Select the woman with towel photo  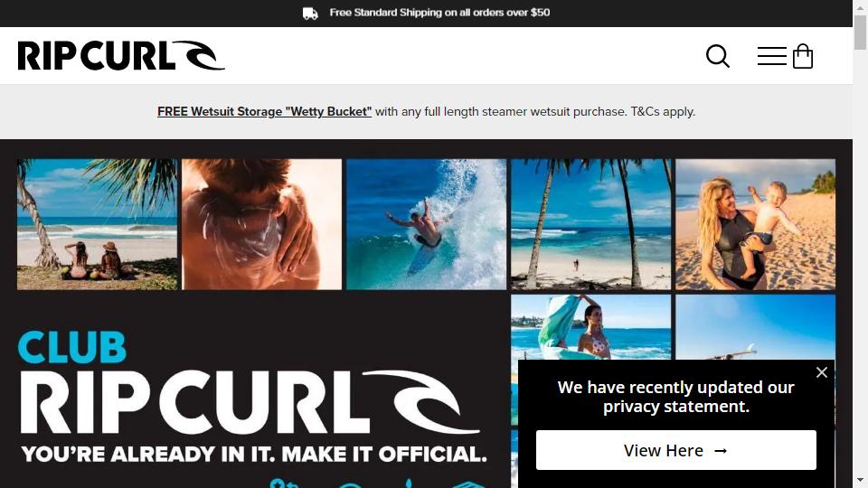pos(590,327)
